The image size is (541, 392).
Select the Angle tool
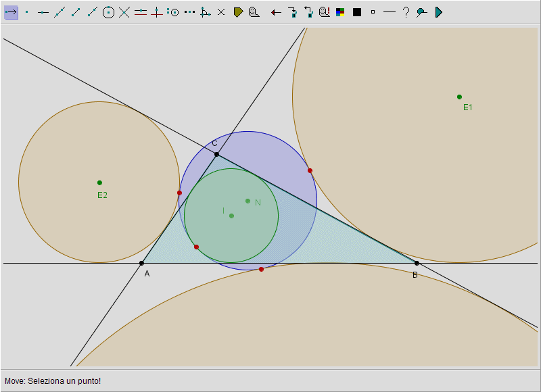(206, 12)
